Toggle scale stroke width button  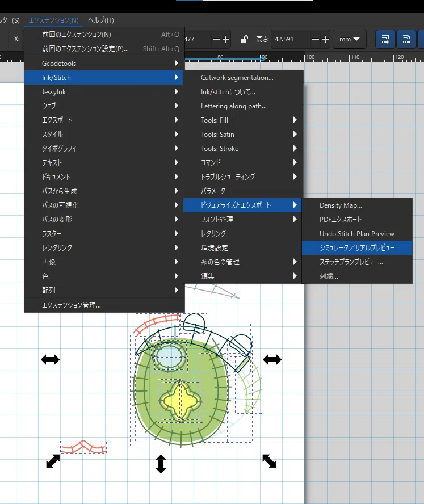(x=385, y=39)
